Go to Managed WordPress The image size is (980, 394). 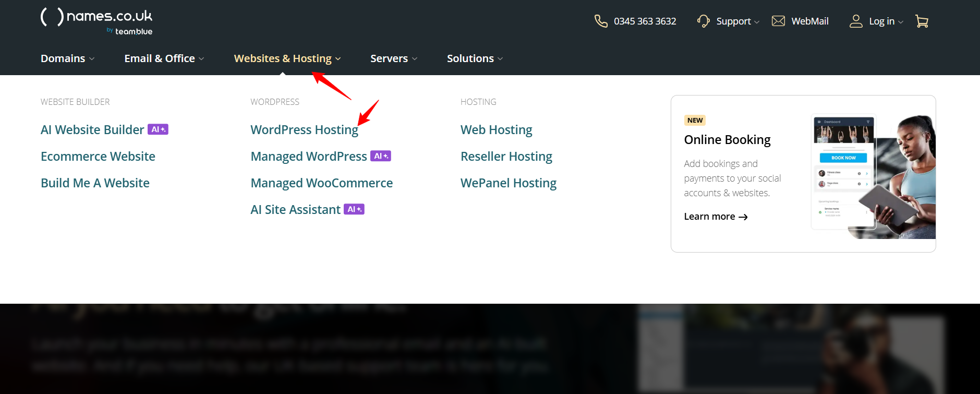pyautogui.click(x=309, y=156)
